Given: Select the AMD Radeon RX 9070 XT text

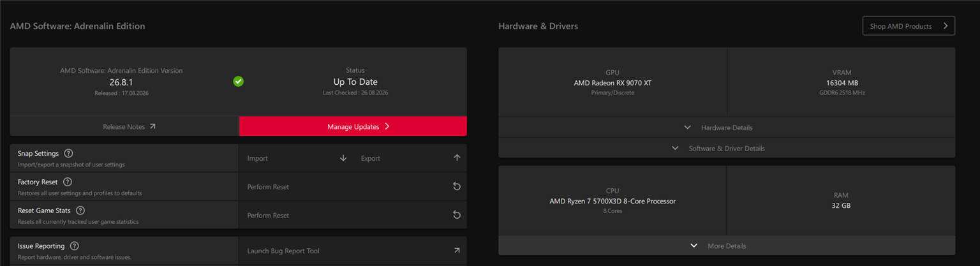Looking at the screenshot, I should 612,83.
